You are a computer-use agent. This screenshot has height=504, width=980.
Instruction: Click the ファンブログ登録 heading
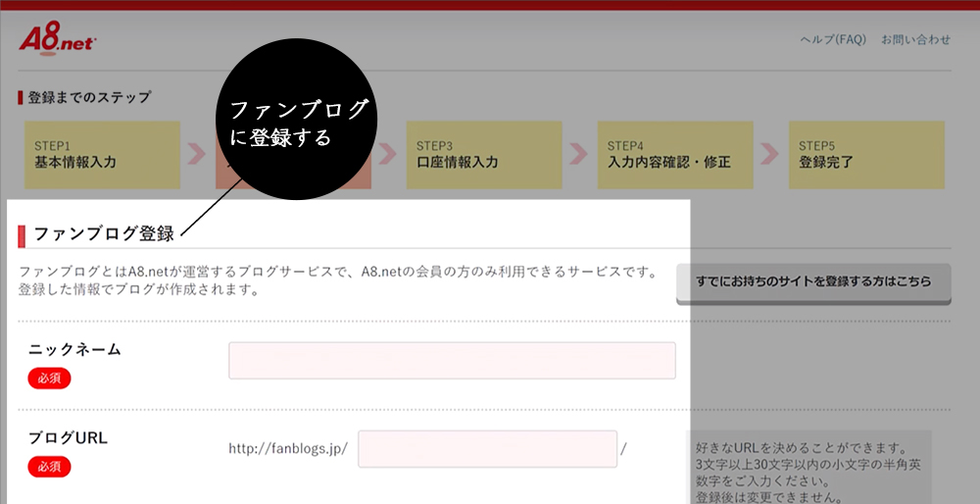coord(104,234)
